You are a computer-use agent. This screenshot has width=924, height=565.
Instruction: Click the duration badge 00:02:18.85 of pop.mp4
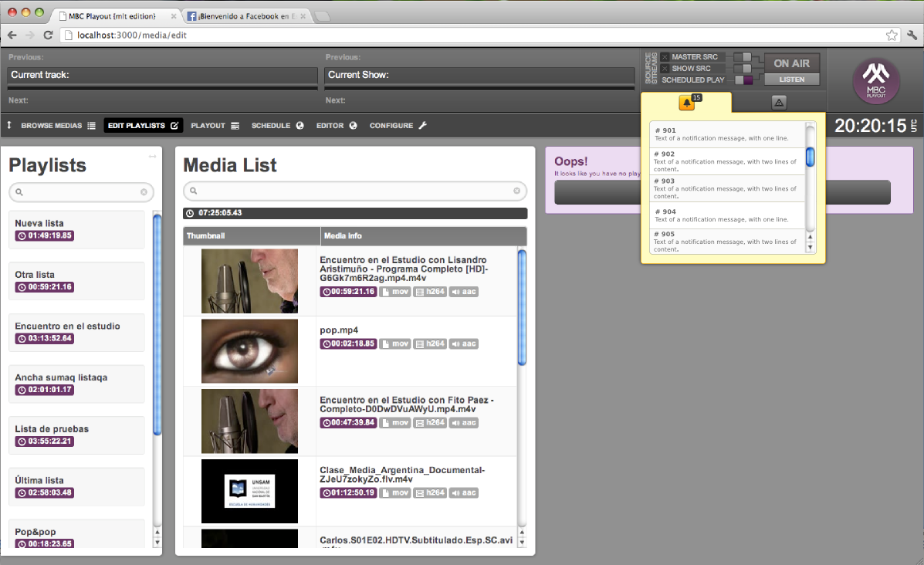[348, 343]
